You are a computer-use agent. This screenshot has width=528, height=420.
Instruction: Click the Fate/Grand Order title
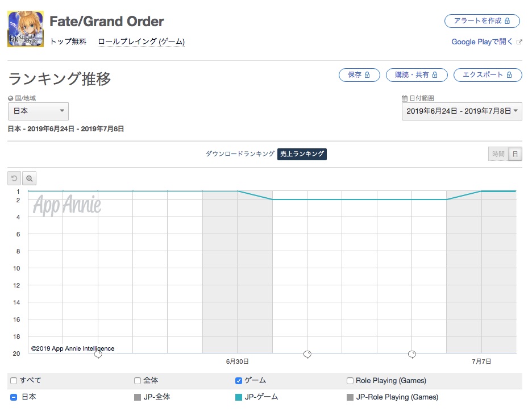[107, 21]
